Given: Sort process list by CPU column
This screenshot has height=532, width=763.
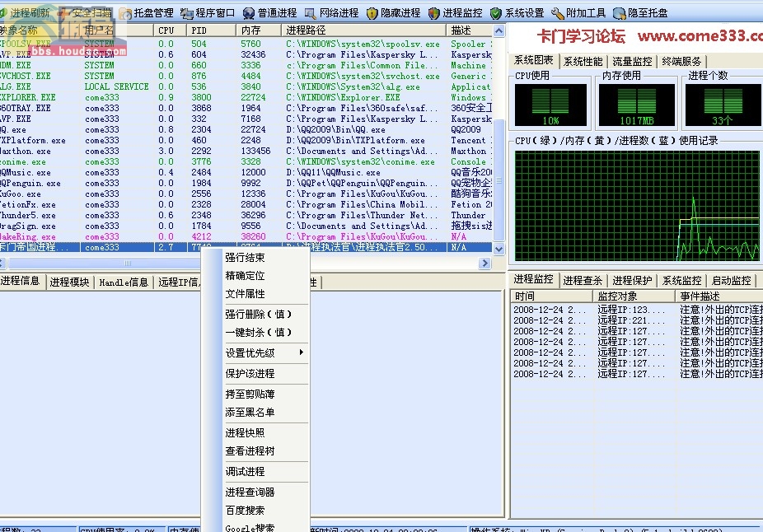Looking at the screenshot, I should pos(170,30).
